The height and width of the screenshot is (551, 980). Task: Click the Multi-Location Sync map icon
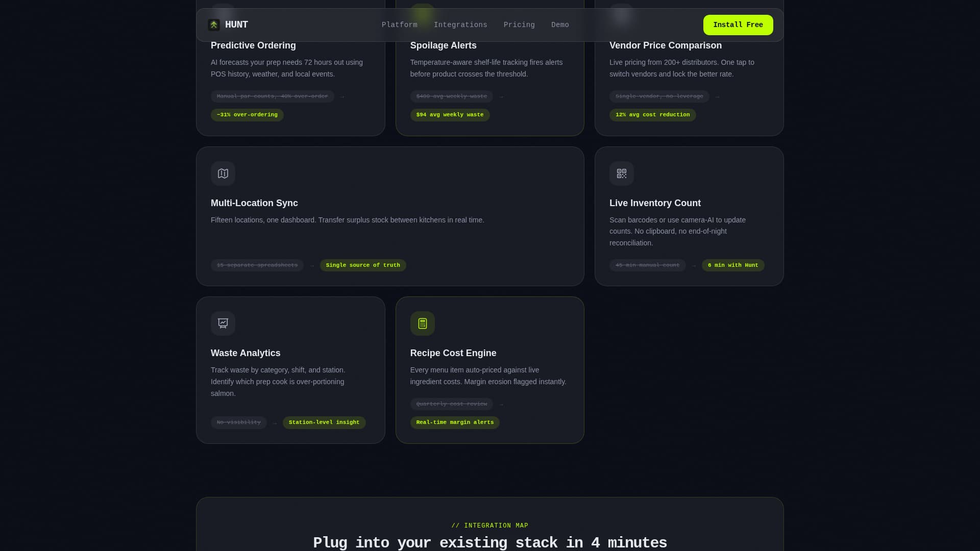point(223,173)
